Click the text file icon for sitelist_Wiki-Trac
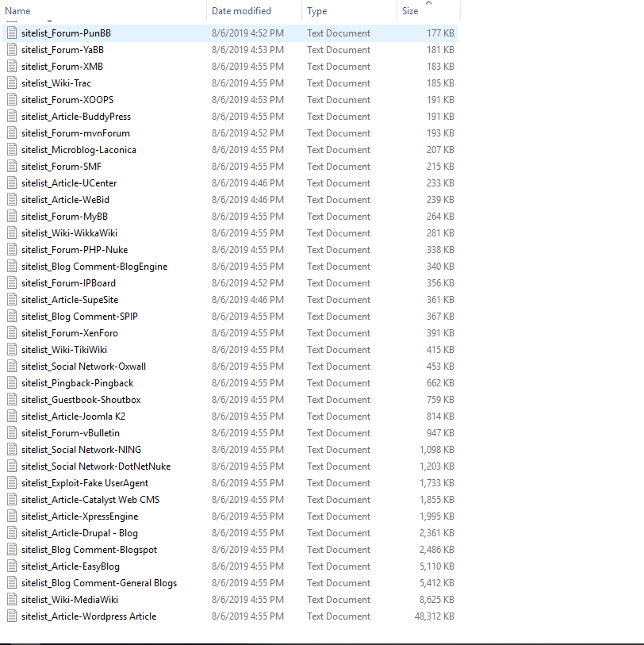The height and width of the screenshot is (645, 644). click(11, 83)
